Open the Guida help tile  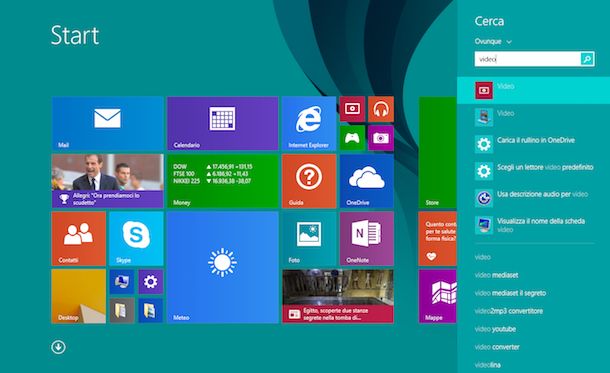coord(309,181)
